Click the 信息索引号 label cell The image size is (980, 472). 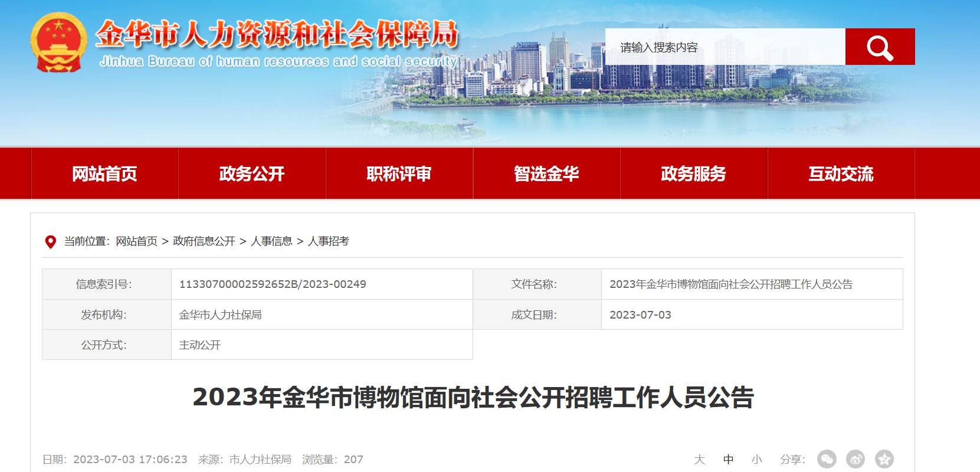[x=107, y=284]
